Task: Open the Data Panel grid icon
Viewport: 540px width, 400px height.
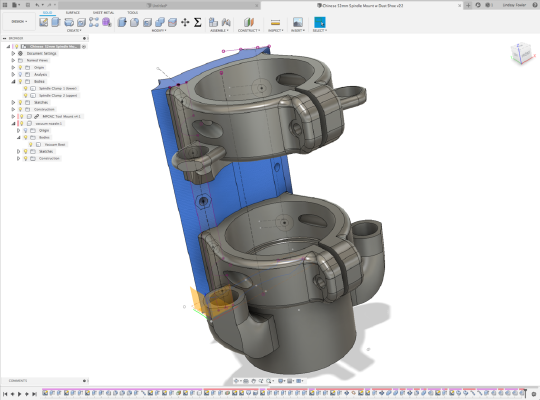Action: [x=5, y=5]
